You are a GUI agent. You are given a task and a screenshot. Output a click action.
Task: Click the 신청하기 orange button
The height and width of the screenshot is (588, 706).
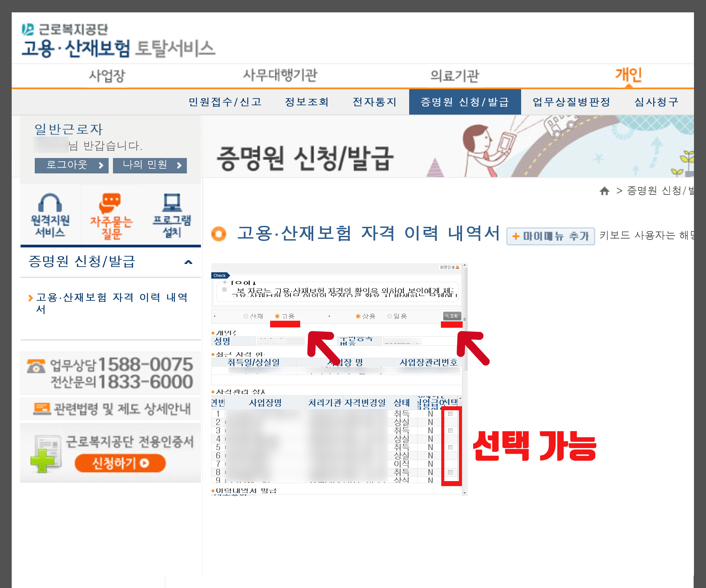tap(120, 463)
